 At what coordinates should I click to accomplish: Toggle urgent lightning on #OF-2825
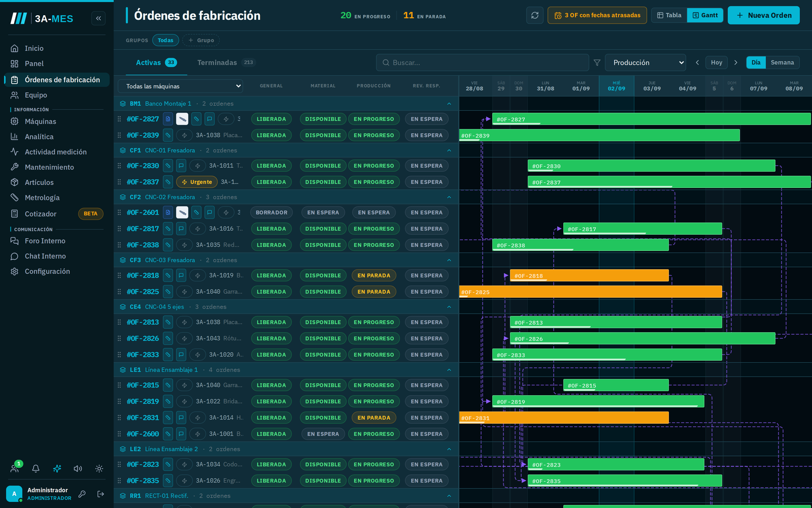coord(184,292)
